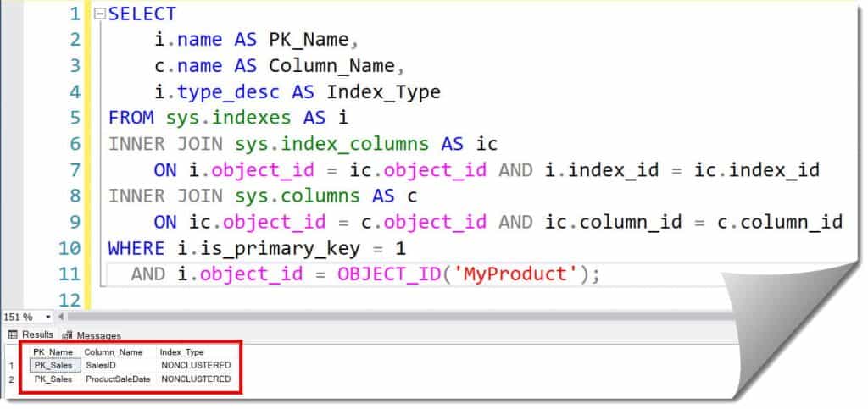Click c.column_id at end of line 9
The height and width of the screenshot is (409, 868).
coord(780,222)
